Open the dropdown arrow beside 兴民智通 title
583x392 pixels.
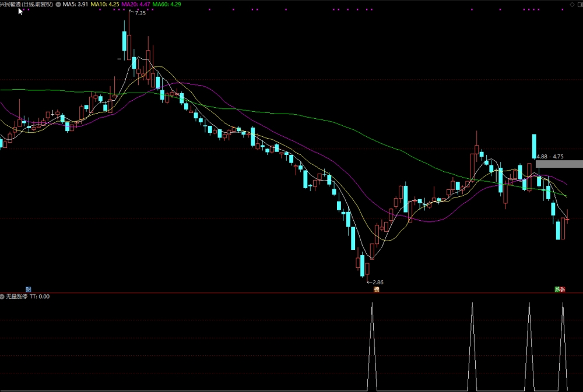point(58,5)
